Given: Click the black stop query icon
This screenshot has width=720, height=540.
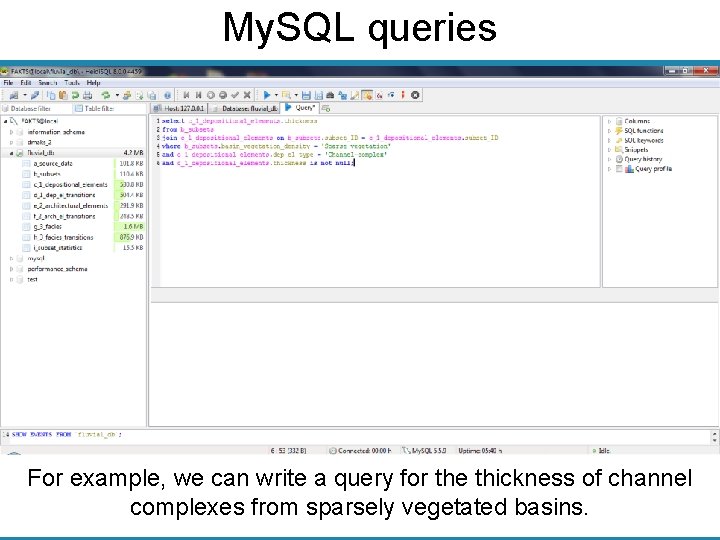Looking at the screenshot, I should pos(415,95).
